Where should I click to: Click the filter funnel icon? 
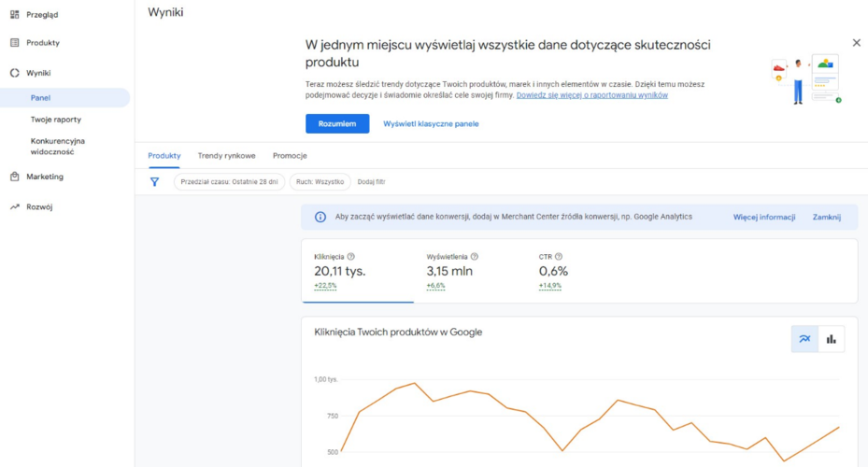tap(155, 182)
